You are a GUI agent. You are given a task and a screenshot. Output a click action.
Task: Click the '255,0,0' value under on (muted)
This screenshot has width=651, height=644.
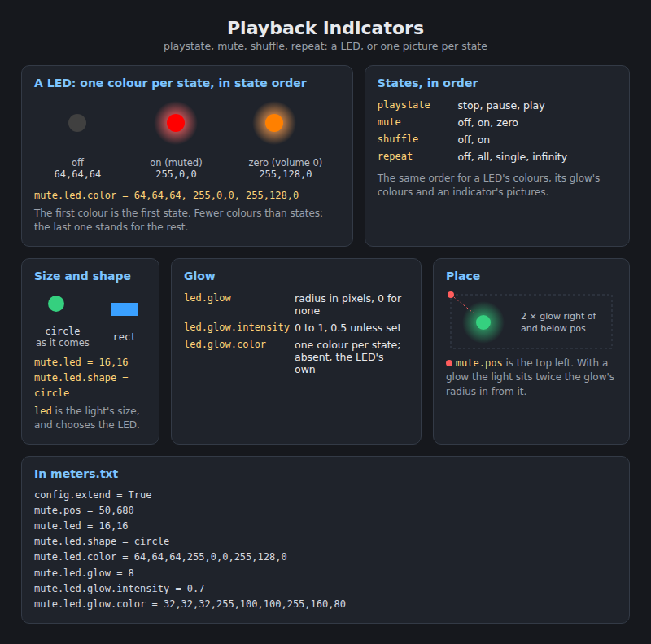click(x=176, y=174)
